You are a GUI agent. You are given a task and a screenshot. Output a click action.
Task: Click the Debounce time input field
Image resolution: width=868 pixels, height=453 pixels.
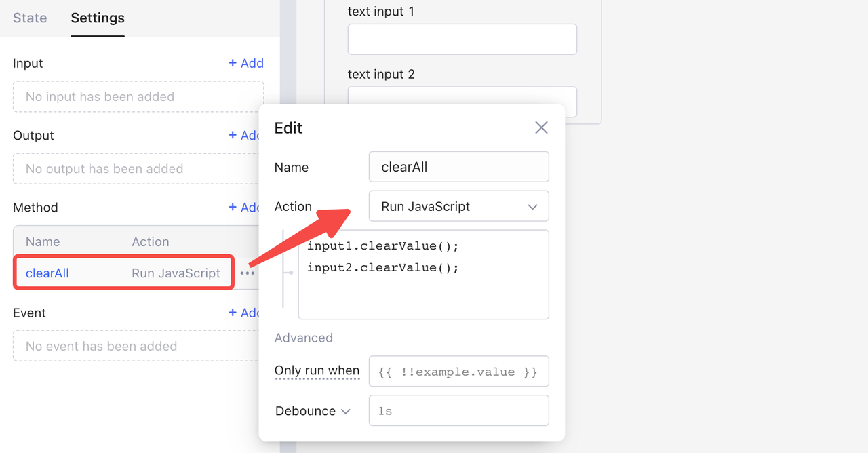click(x=458, y=411)
